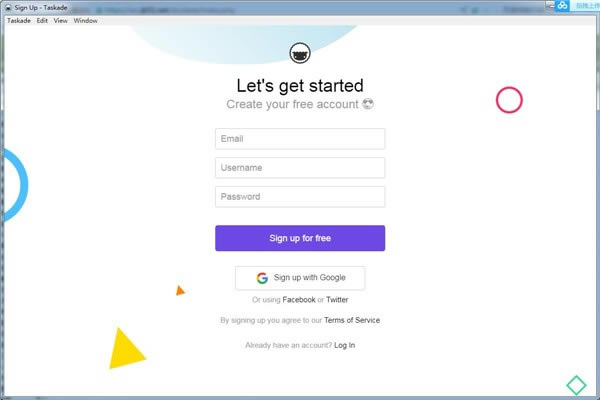Image resolution: width=600 pixels, height=400 pixels.
Task: Click into the Password field
Action: pos(300,197)
